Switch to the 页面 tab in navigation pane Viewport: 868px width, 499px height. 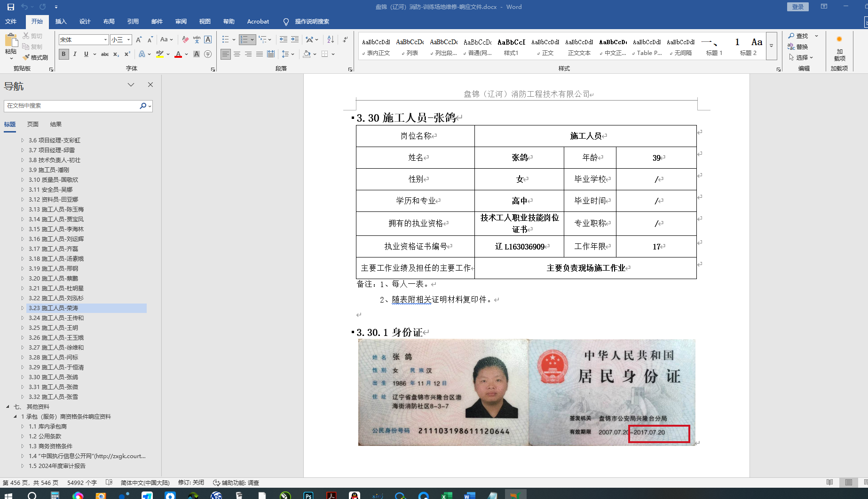coord(33,125)
